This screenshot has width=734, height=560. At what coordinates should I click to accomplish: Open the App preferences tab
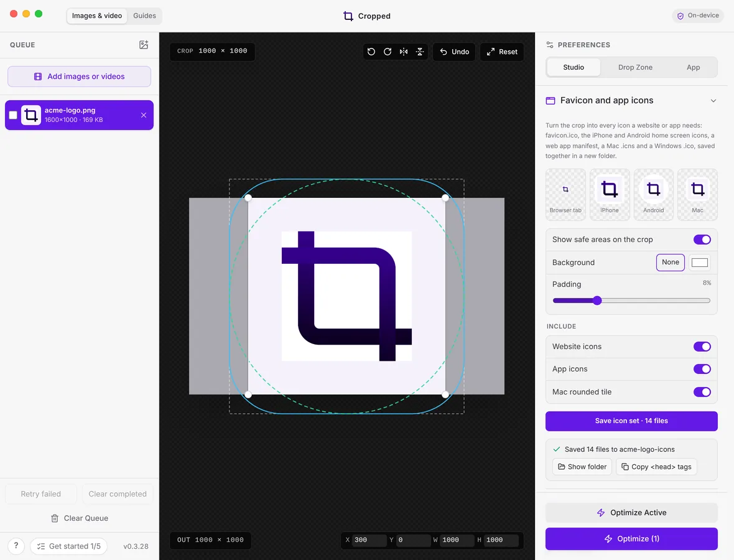pos(693,67)
